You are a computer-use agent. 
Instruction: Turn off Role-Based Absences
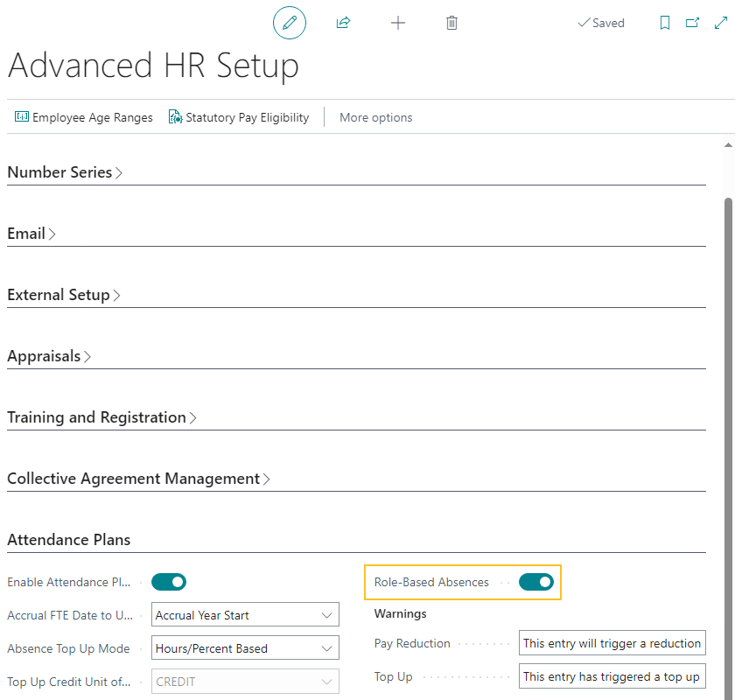536,581
